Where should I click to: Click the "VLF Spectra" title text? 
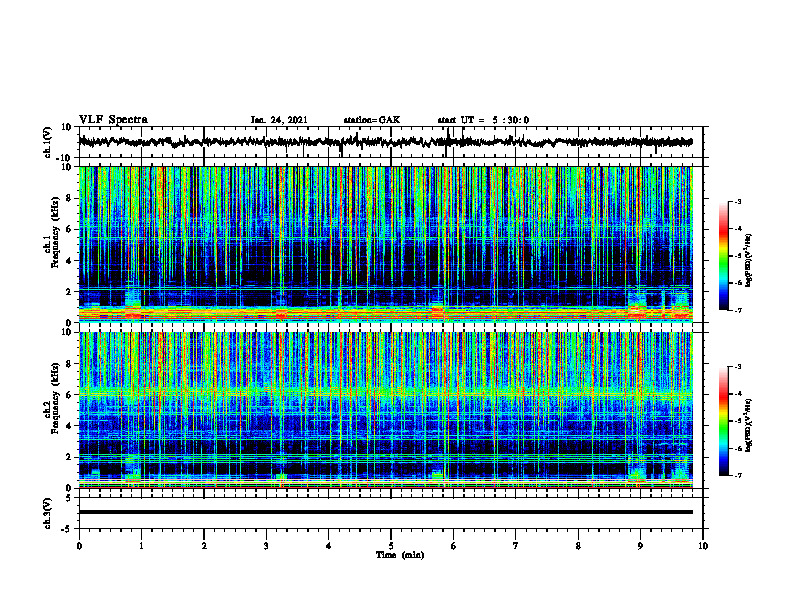click(x=113, y=120)
